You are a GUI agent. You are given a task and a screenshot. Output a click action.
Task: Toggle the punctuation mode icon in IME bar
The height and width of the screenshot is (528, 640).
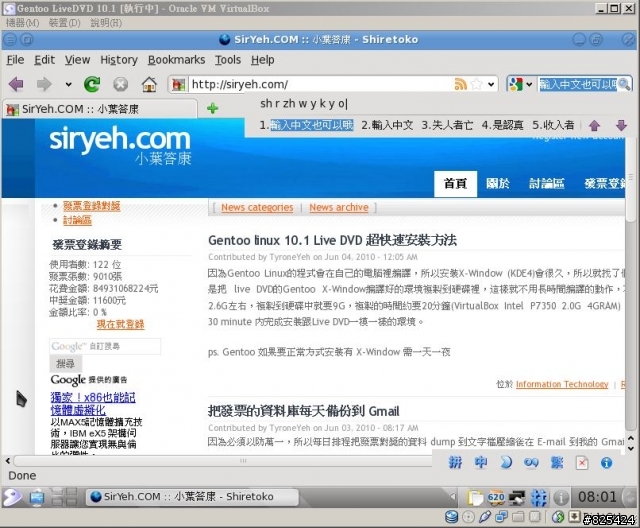pos(531,463)
